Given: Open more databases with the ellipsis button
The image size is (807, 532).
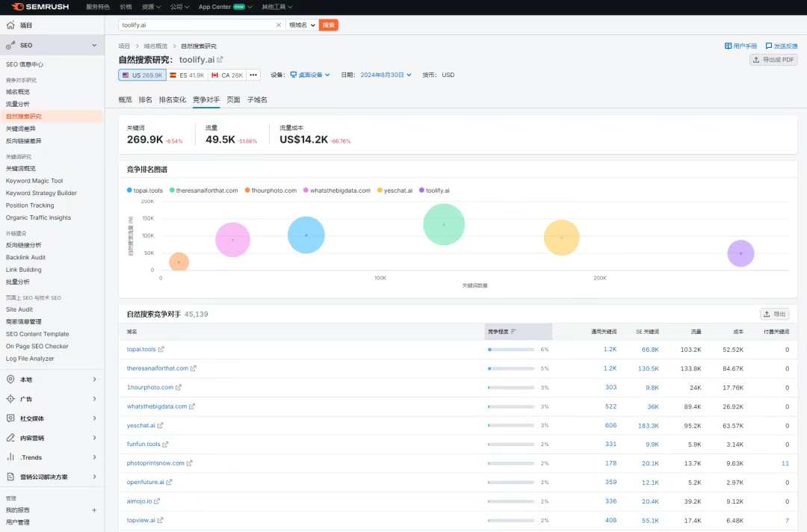Looking at the screenshot, I should pos(253,75).
